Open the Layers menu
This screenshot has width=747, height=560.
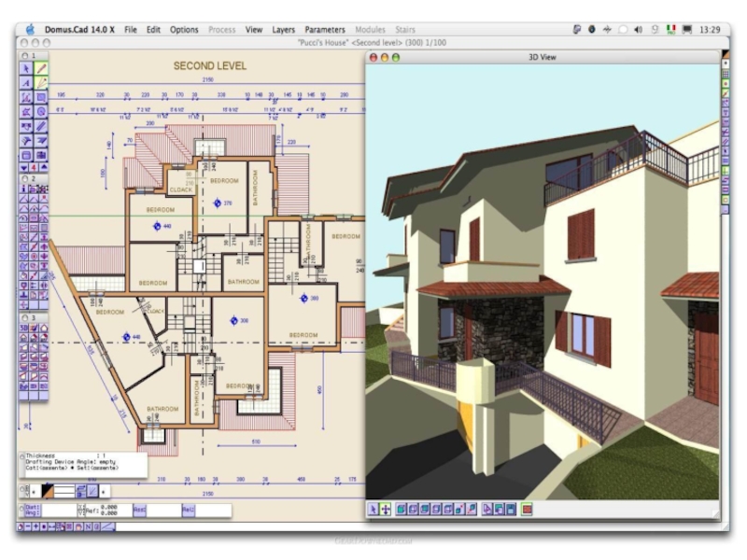[283, 30]
